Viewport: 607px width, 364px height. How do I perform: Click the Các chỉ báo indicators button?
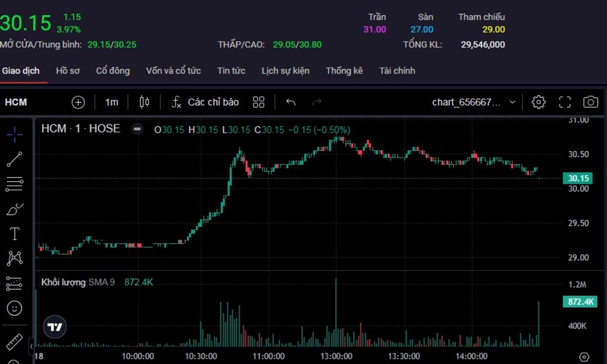click(206, 102)
